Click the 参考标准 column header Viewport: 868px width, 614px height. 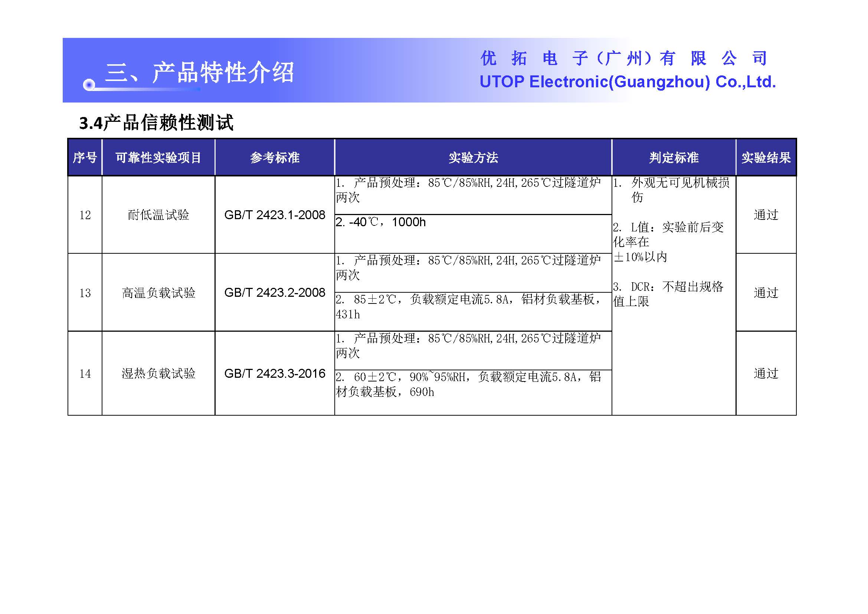[275, 157]
